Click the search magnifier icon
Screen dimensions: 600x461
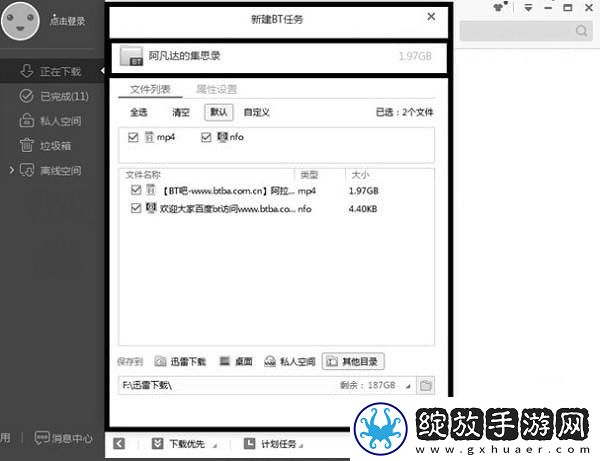tap(582, 31)
